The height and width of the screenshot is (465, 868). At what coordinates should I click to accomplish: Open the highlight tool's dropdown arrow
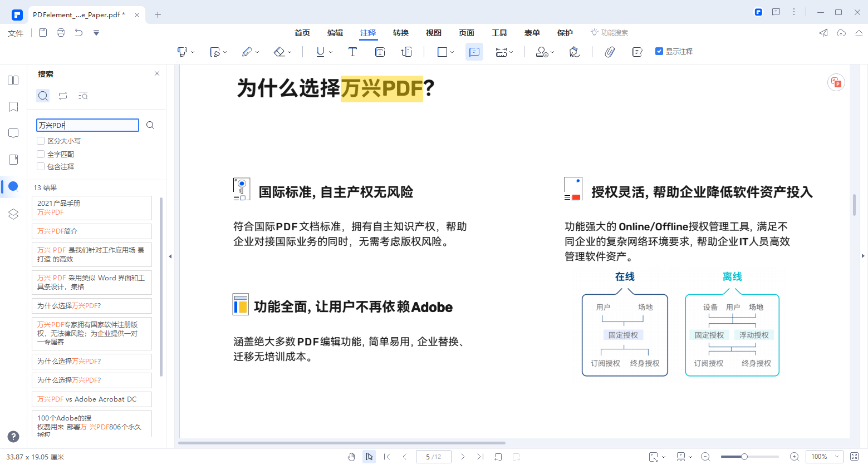[x=192, y=52]
